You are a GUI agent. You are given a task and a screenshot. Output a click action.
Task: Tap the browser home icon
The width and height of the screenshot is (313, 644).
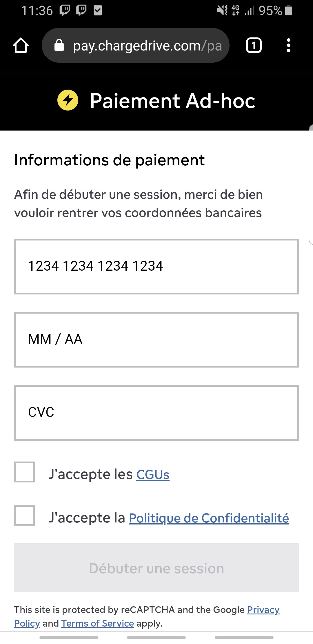(21, 46)
